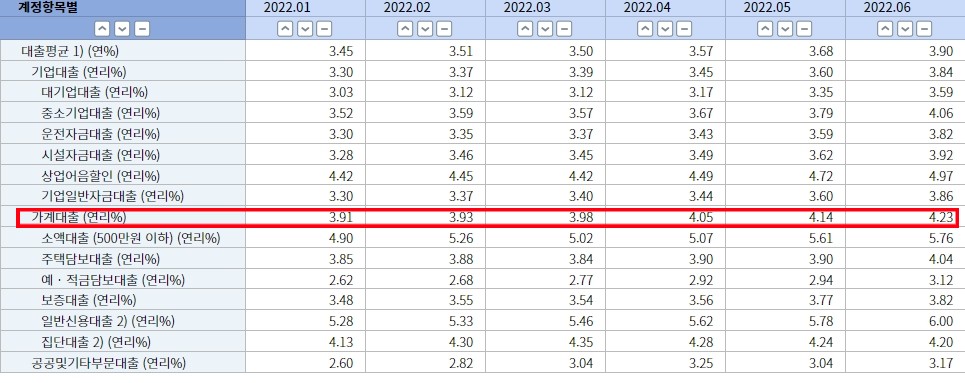Viewport: 965px width, 383px height.
Task: Select the 대출평균 1) (연%) row label
Action: [69, 51]
